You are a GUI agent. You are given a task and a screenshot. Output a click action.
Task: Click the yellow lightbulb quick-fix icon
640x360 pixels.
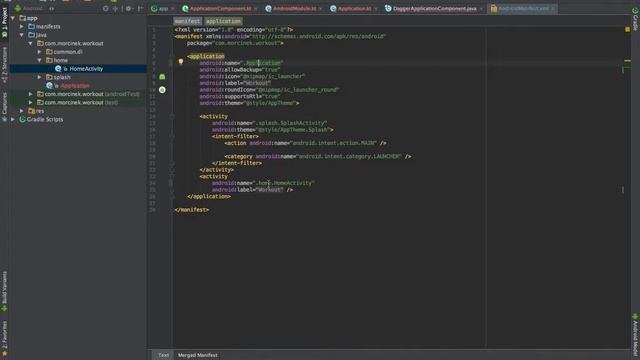click(181, 62)
